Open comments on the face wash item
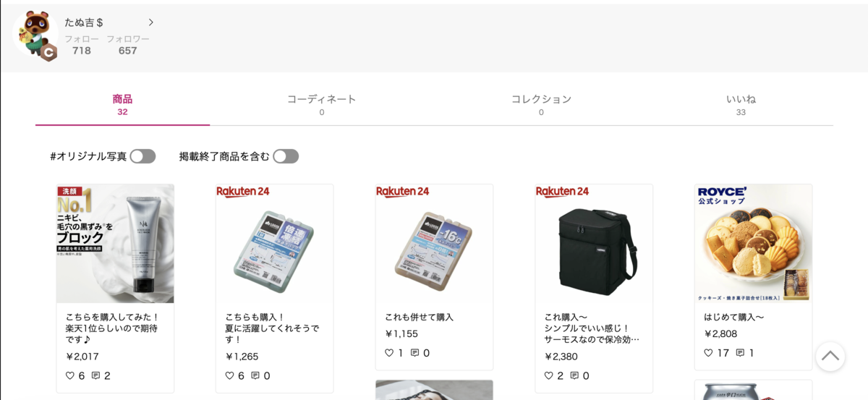The image size is (868, 400). [x=95, y=375]
